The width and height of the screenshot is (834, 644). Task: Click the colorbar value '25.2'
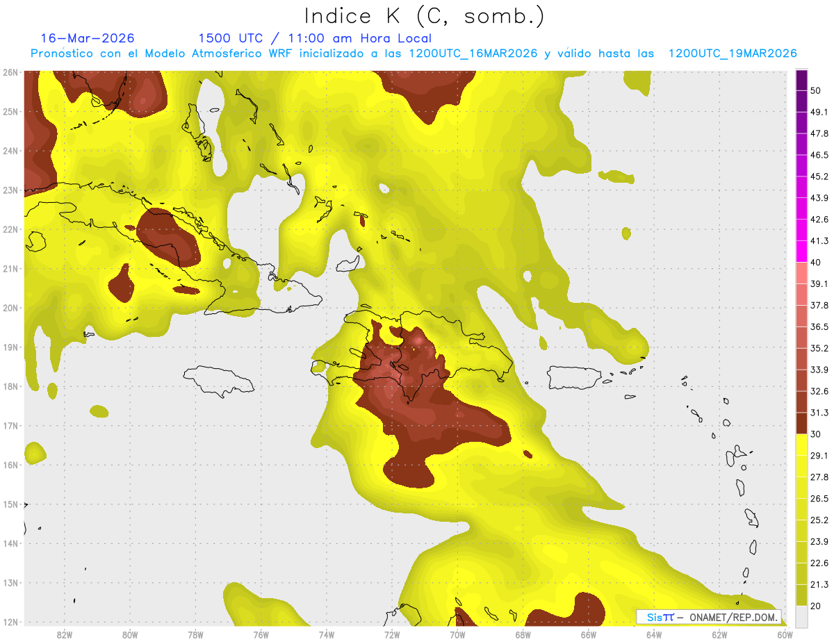tap(819, 520)
